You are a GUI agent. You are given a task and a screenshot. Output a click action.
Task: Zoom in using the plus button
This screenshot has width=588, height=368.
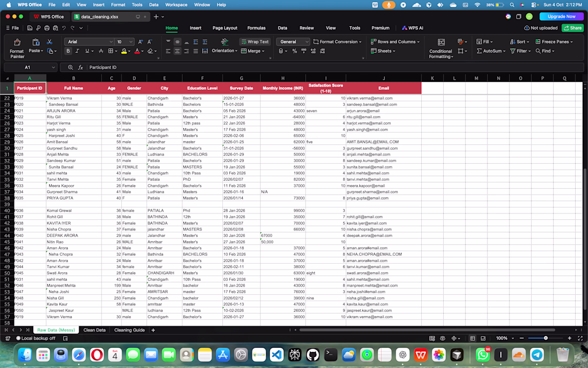coord(570,339)
